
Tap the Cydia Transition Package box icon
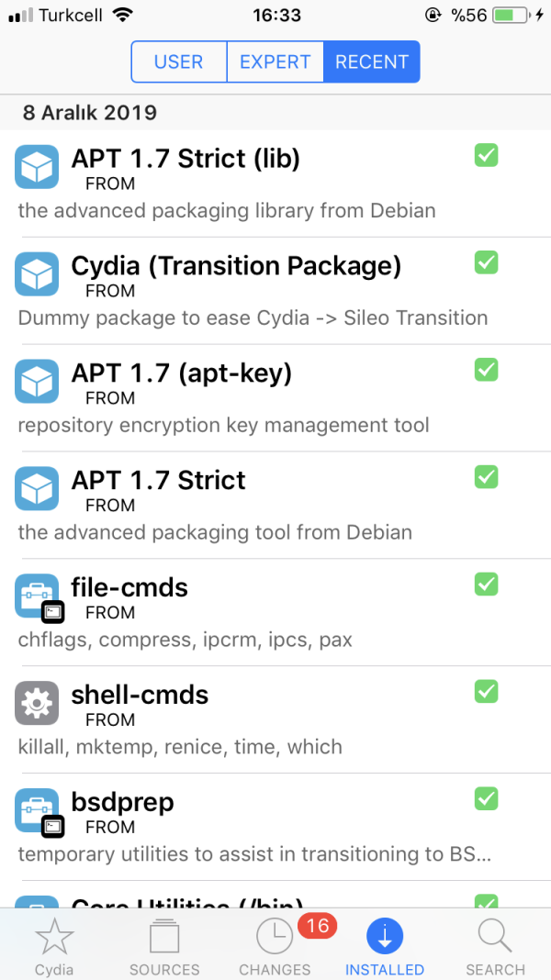click(37, 275)
